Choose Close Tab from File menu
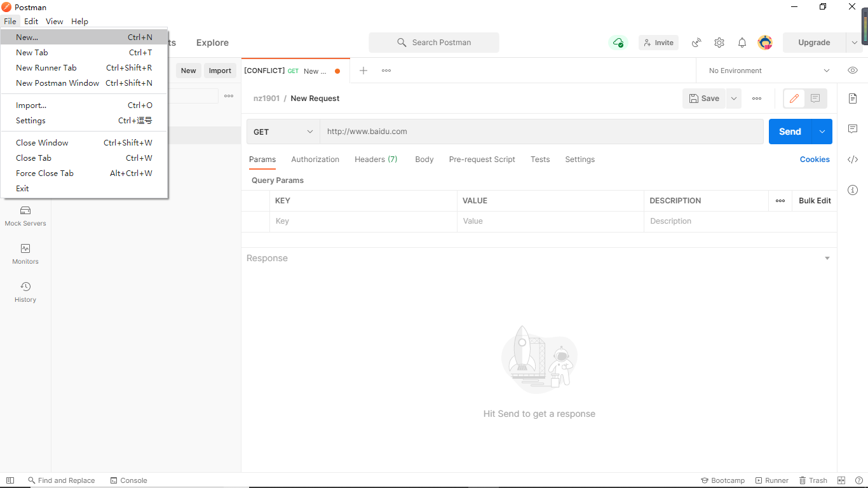 (x=84, y=158)
